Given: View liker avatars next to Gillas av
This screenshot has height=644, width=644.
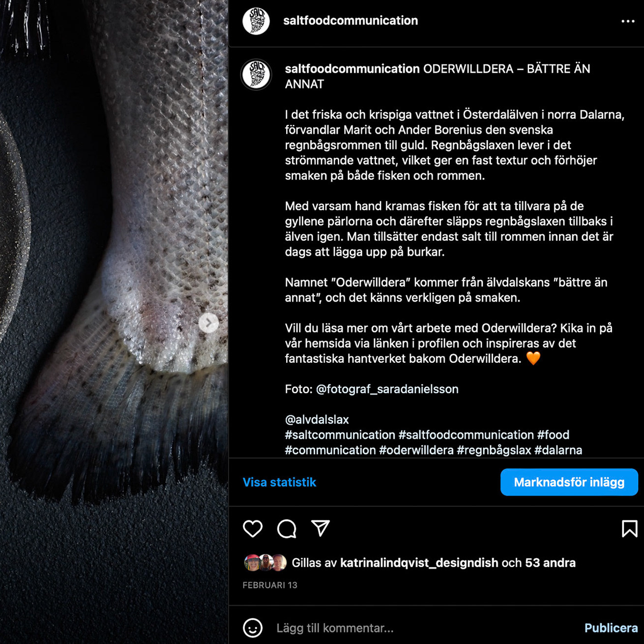Looking at the screenshot, I should tap(265, 562).
